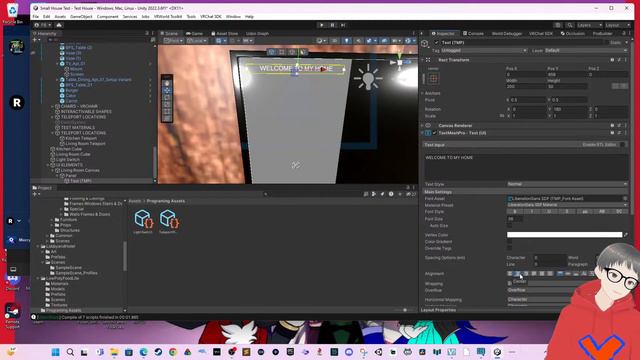Screen dimensions: 640x360
Task: Open Windows Start button on taskbar
Action: (x=56, y=352)
